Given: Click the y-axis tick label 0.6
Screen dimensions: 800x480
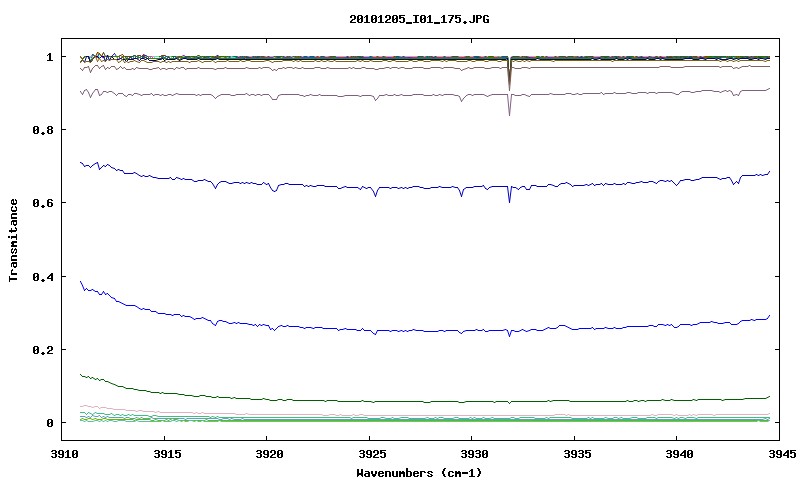Looking at the screenshot, I should tap(43, 203).
